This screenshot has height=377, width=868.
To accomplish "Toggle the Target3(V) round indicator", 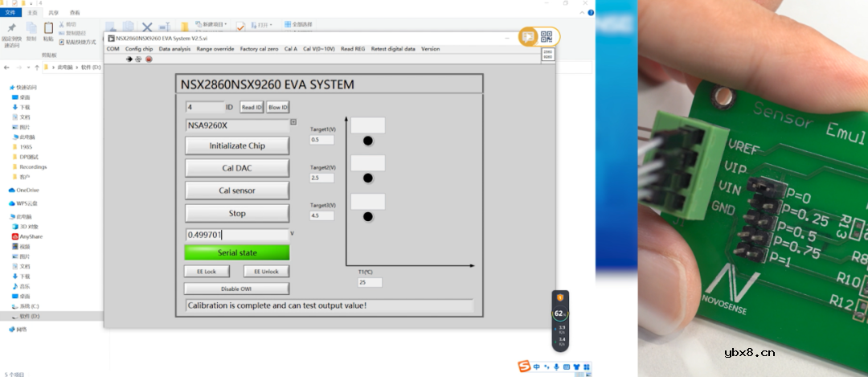I will click(368, 216).
